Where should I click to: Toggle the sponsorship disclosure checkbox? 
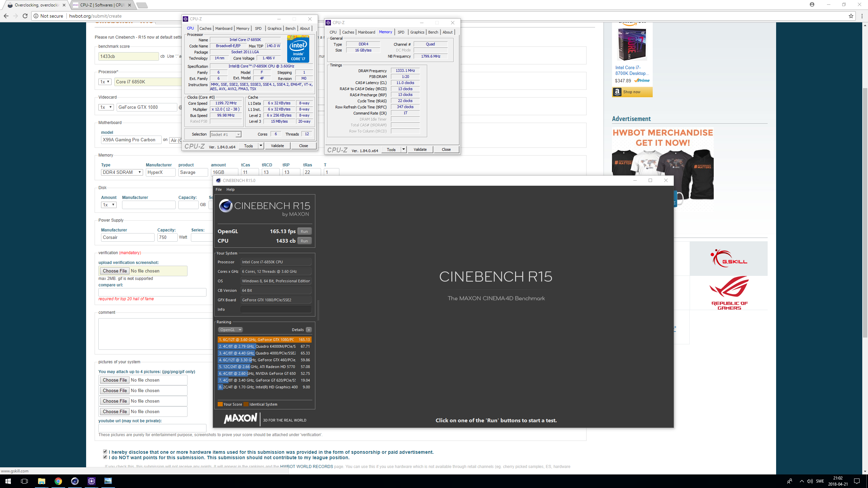pyautogui.click(x=105, y=452)
